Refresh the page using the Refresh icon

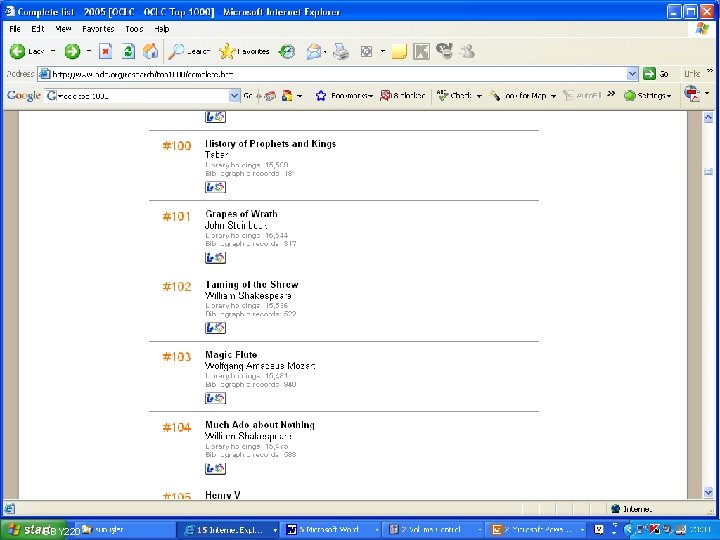128,51
